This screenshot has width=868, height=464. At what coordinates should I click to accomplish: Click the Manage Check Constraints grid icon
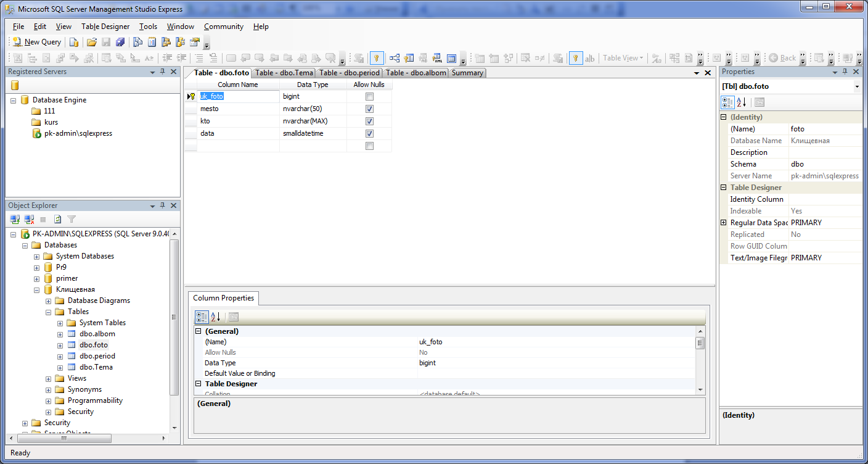[x=452, y=58]
